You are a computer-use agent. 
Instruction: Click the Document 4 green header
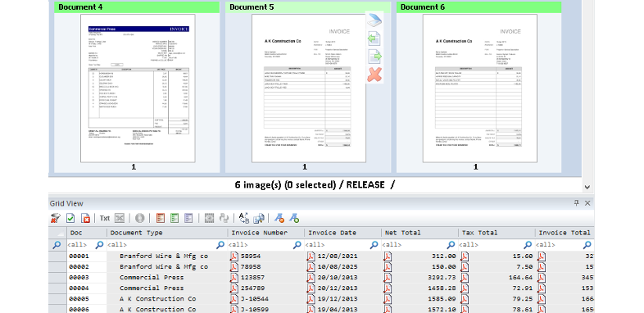(x=137, y=7)
